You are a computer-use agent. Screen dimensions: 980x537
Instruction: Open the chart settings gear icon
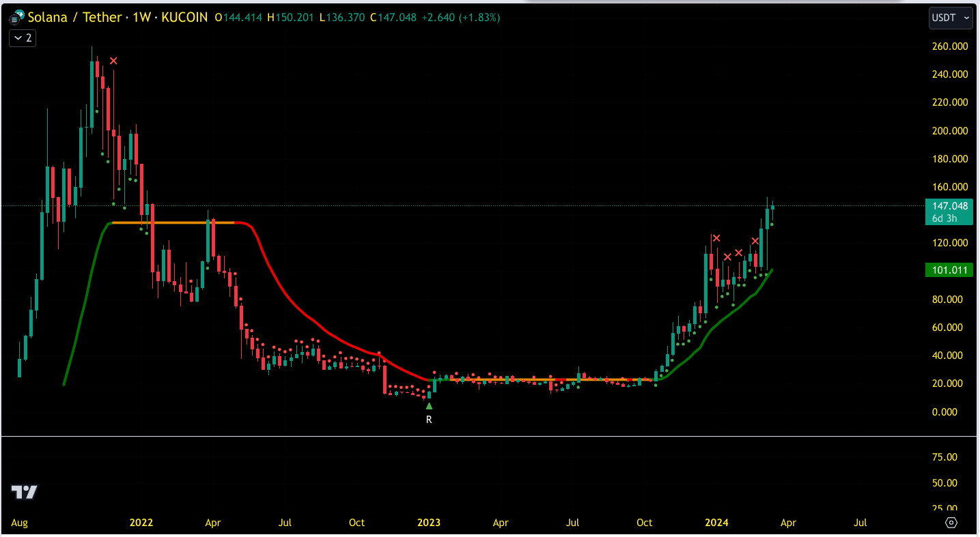tap(951, 523)
